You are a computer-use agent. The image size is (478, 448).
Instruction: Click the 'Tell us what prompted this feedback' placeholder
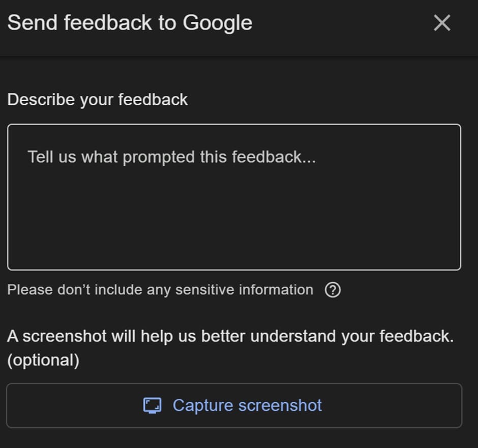(172, 157)
